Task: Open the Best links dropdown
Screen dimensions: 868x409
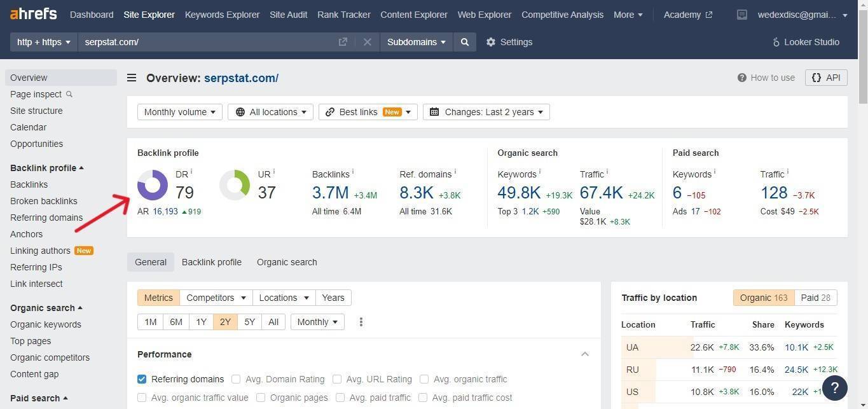Action: [368, 112]
